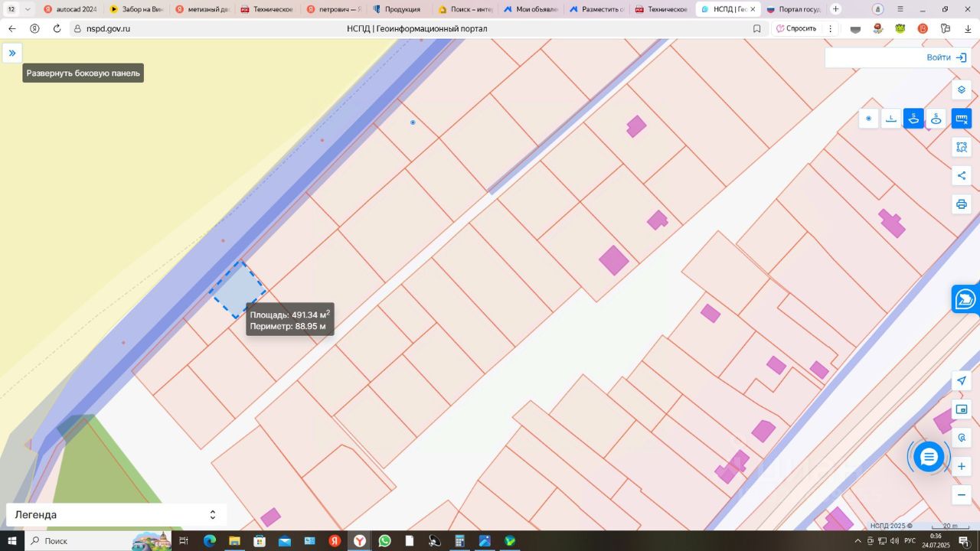Locate my position on map
980x551 pixels.
pos(962,381)
